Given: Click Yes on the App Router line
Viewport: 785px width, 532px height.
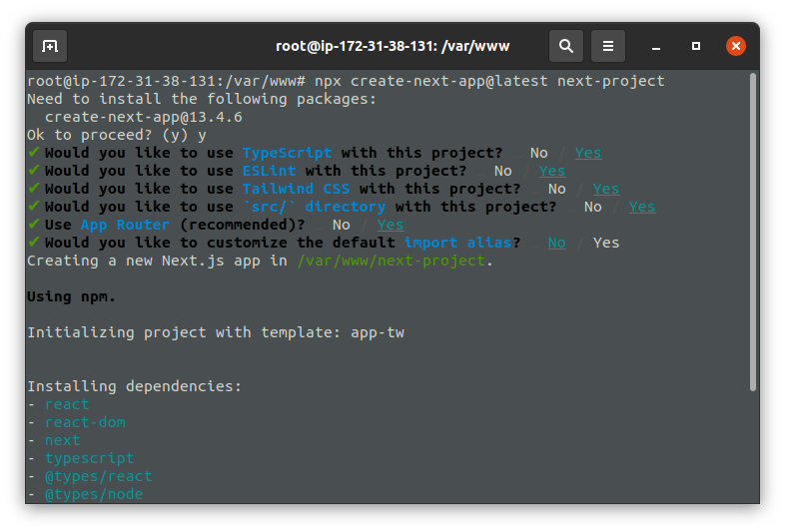Looking at the screenshot, I should click(x=390, y=225).
